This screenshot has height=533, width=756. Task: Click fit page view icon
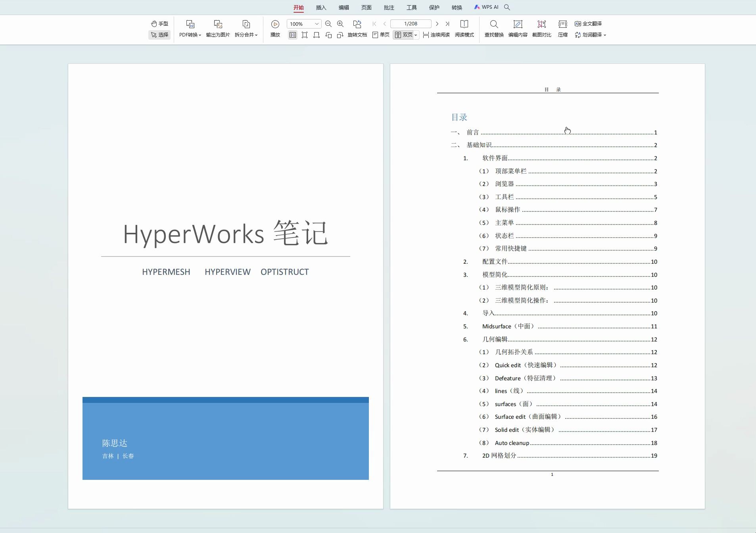[305, 35]
